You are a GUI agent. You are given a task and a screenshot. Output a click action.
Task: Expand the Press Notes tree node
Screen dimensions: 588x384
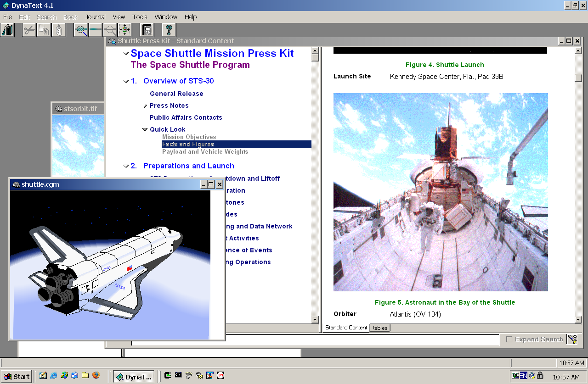tap(145, 106)
